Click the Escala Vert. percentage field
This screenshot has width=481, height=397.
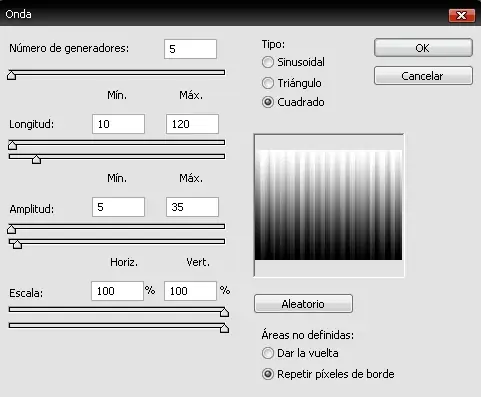click(x=190, y=291)
